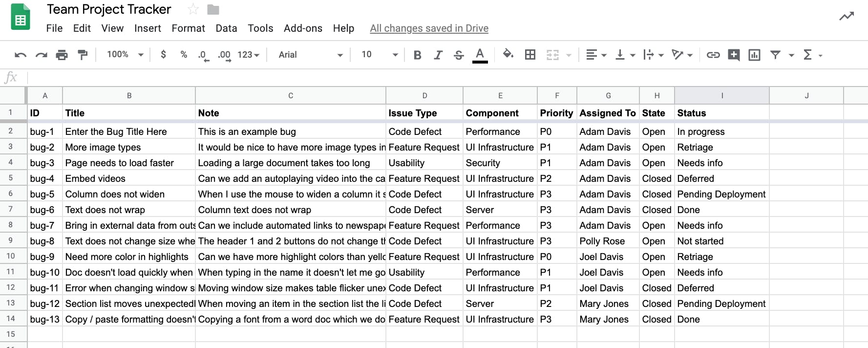Select the column I header

pyautogui.click(x=722, y=96)
